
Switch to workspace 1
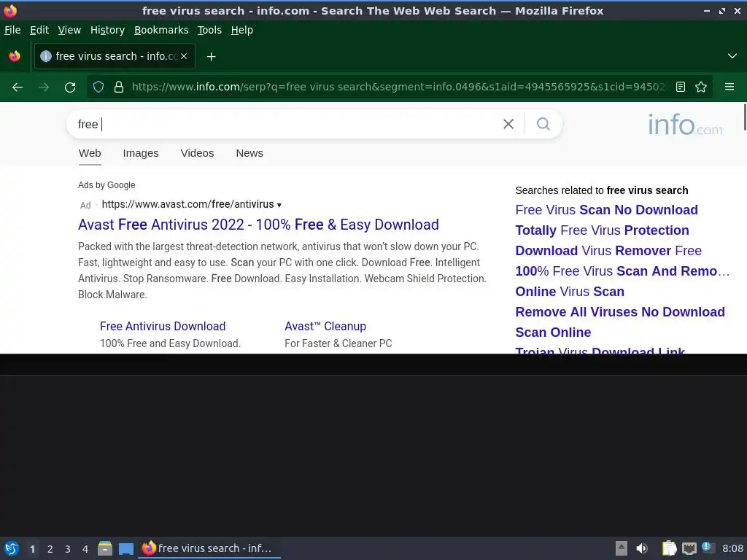(x=32, y=549)
